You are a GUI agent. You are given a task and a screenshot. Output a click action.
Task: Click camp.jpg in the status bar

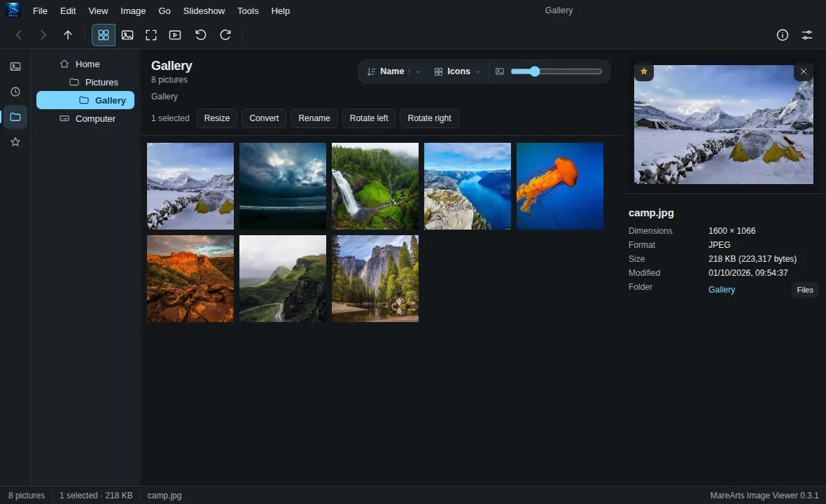click(164, 496)
